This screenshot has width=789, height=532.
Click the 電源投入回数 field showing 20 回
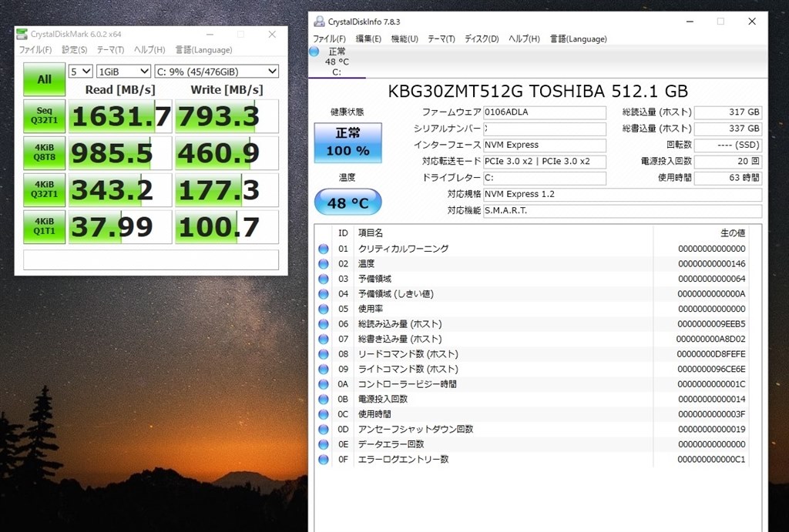click(x=727, y=162)
